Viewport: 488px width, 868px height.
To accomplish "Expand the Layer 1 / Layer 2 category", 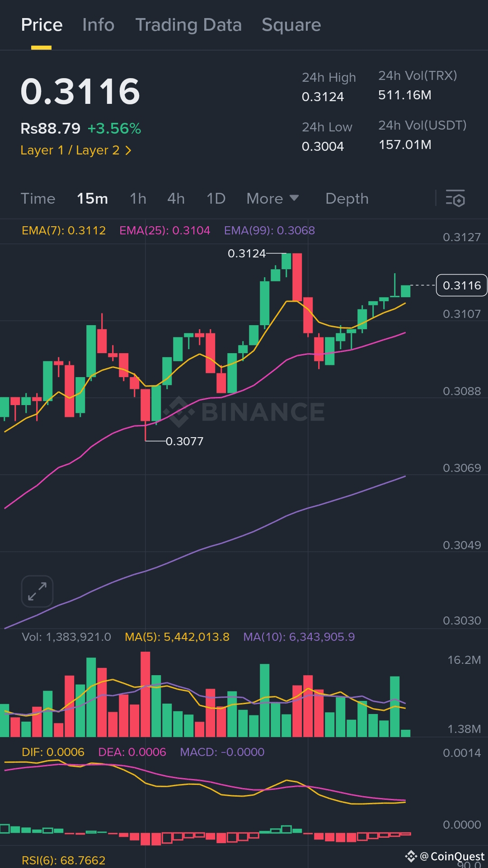I will pyautogui.click(x=76, y=150).
